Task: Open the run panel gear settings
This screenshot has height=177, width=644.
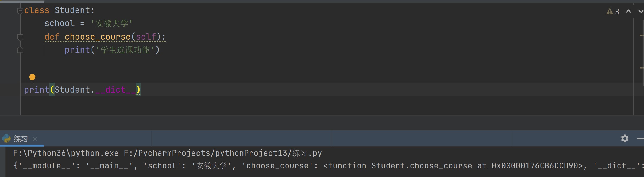Action: (624, 138)
